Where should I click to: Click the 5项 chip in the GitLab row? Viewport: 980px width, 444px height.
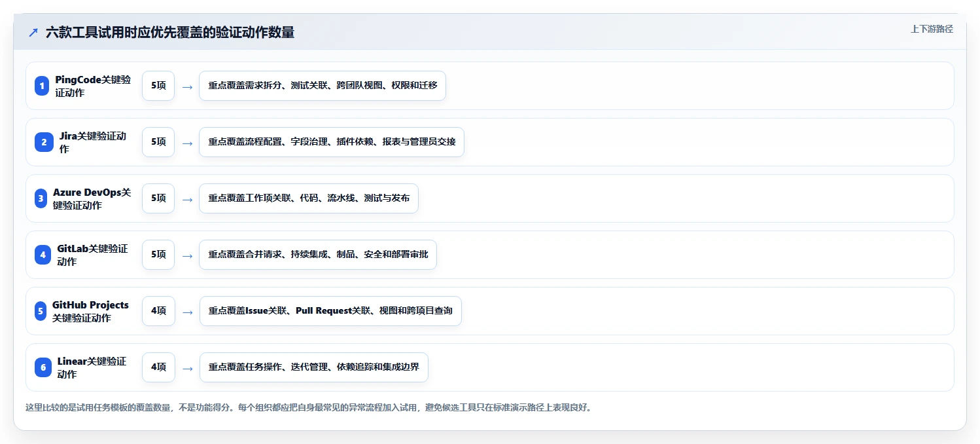coord(158,255)
